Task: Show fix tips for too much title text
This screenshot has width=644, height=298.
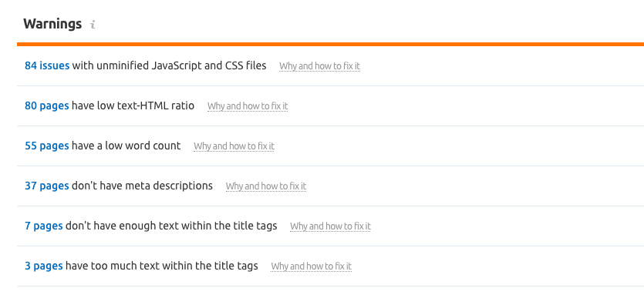Action: 312,266
